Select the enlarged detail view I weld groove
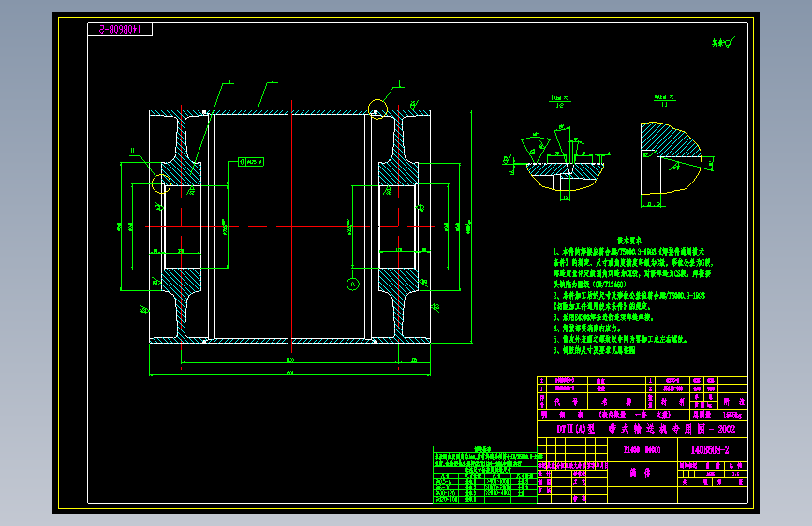This screenshot has height=526, width=812. click(x=558, y=162)
